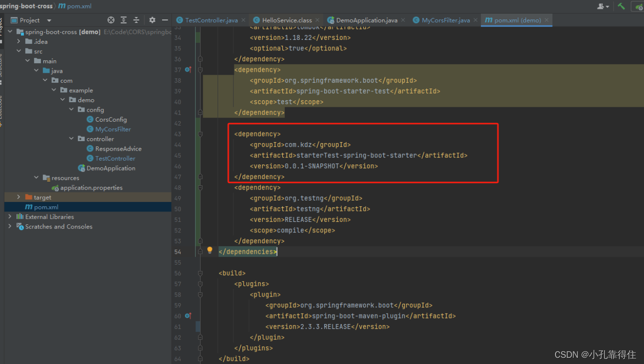Click the starterTest-spring-boot-starter artifactId text
The image size is (644, 364).
click(x=356, y=155)
